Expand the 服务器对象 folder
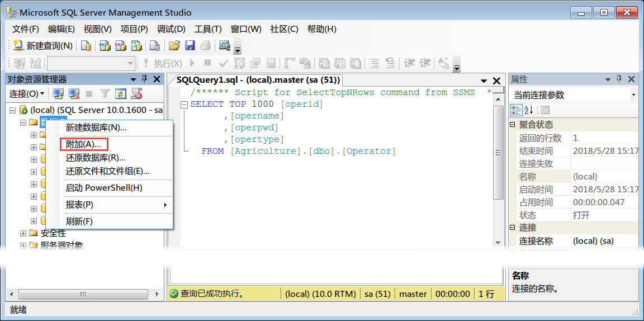The width and height of the screenshot is (644, 321). [x=23, y=246]
